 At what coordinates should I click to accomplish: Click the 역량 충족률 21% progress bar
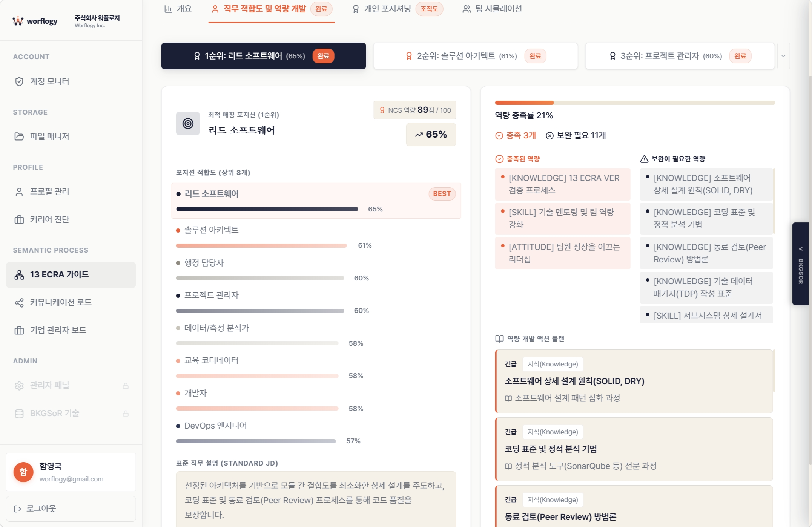[635, 103]
